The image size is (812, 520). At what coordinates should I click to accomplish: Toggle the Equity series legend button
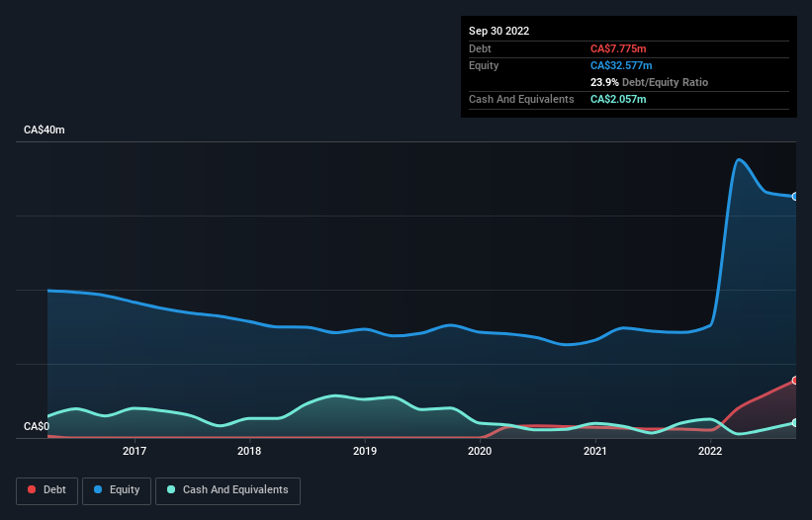click(117, 490)
